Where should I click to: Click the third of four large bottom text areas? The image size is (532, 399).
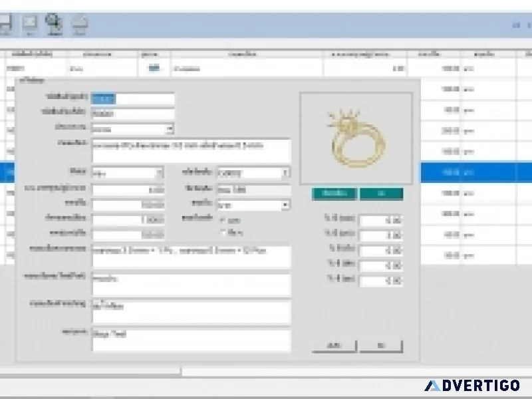tap(192, 312)
